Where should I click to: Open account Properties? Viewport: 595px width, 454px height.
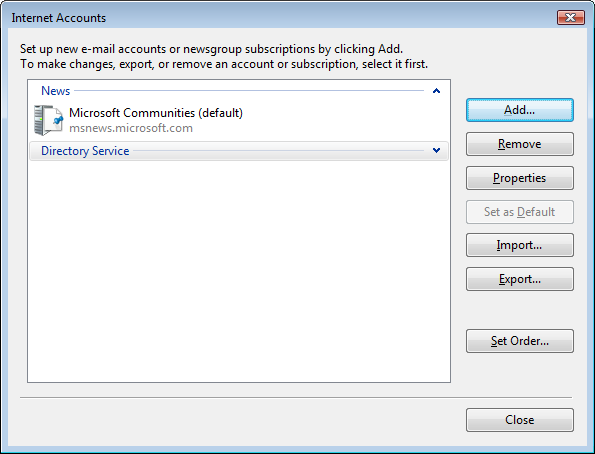519,178
